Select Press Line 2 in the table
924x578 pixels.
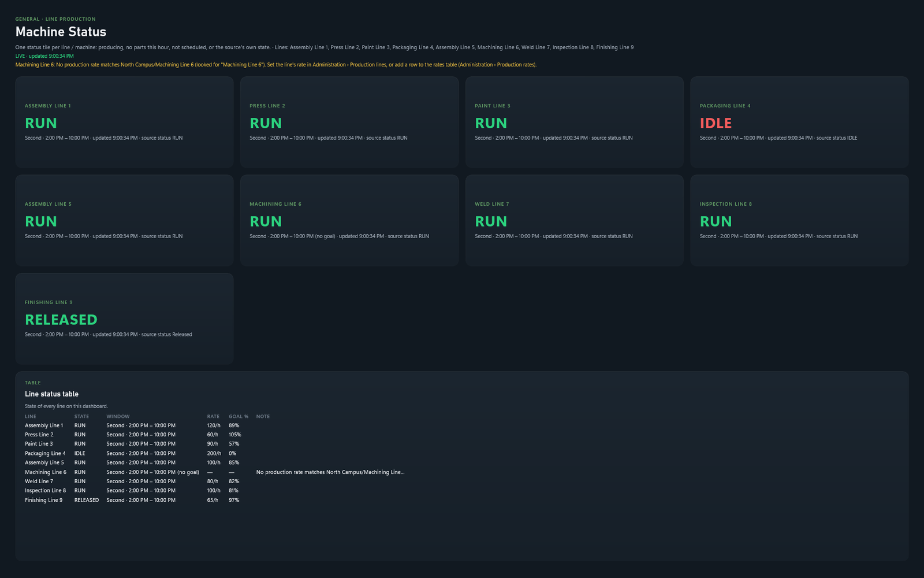click(x=39, y=435)
